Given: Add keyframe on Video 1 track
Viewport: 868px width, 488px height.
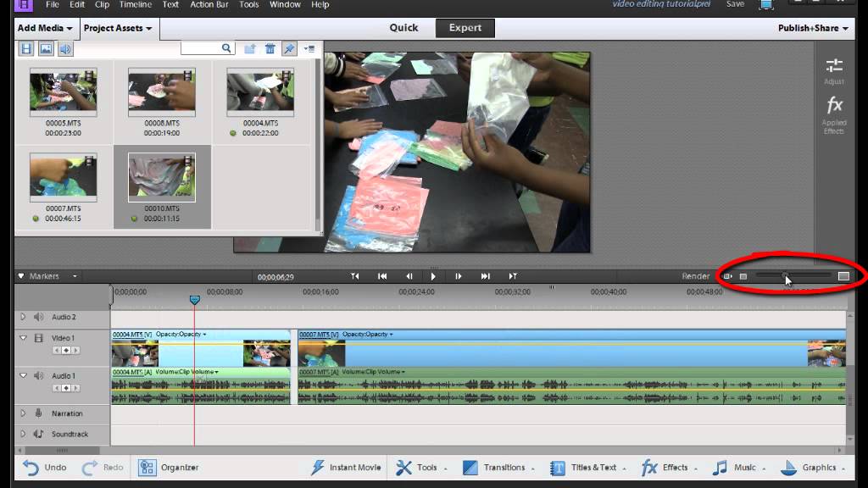Looking at the screenshot, I should pos(66,350).
